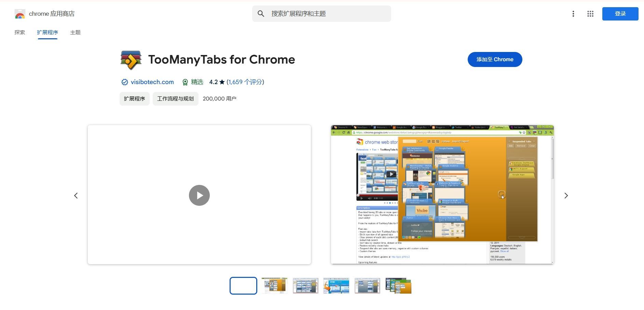Switch to the 扩展程序 tab
644x310 pixels.
(x=47, y=32)
